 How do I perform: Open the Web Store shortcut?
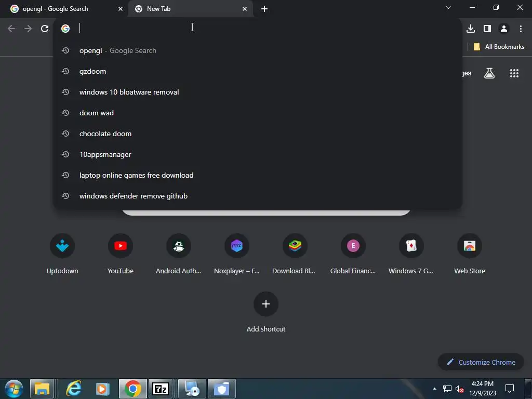tap(470, 254)
